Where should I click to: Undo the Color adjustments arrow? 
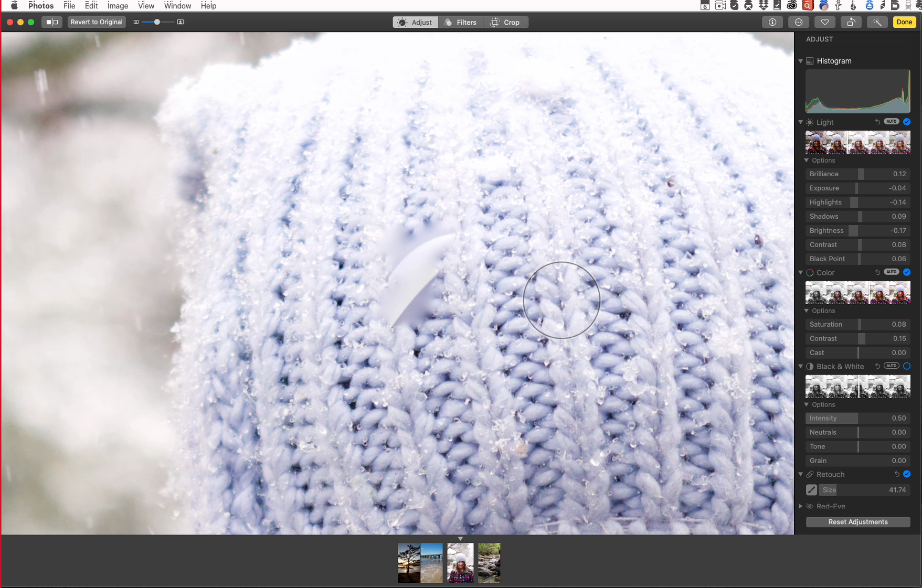click(877, 272)
